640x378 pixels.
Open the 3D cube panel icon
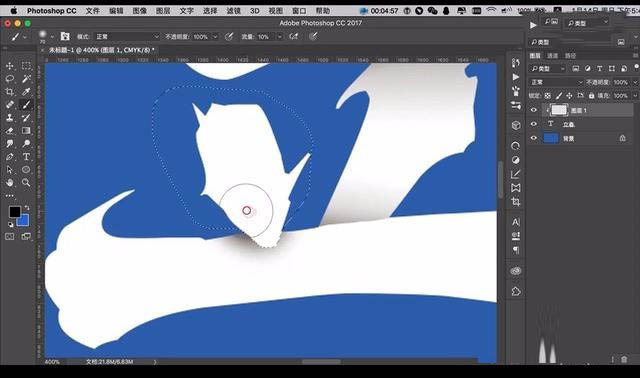click(x=516, y=125)
